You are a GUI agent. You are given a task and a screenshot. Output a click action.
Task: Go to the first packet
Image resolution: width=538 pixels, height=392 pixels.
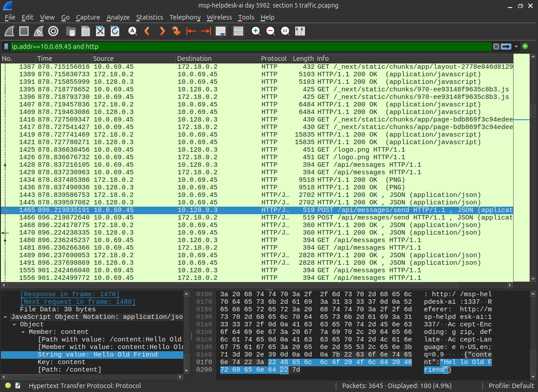click(191, 31)
